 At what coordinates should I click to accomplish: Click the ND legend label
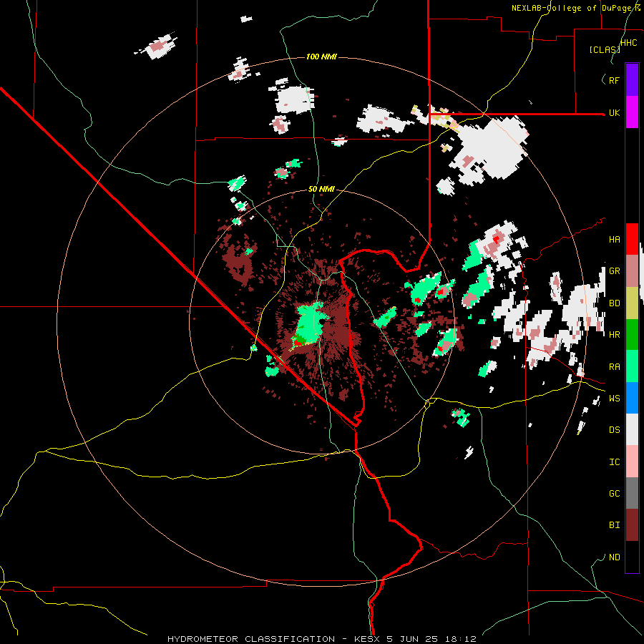[x=614, y=557]
